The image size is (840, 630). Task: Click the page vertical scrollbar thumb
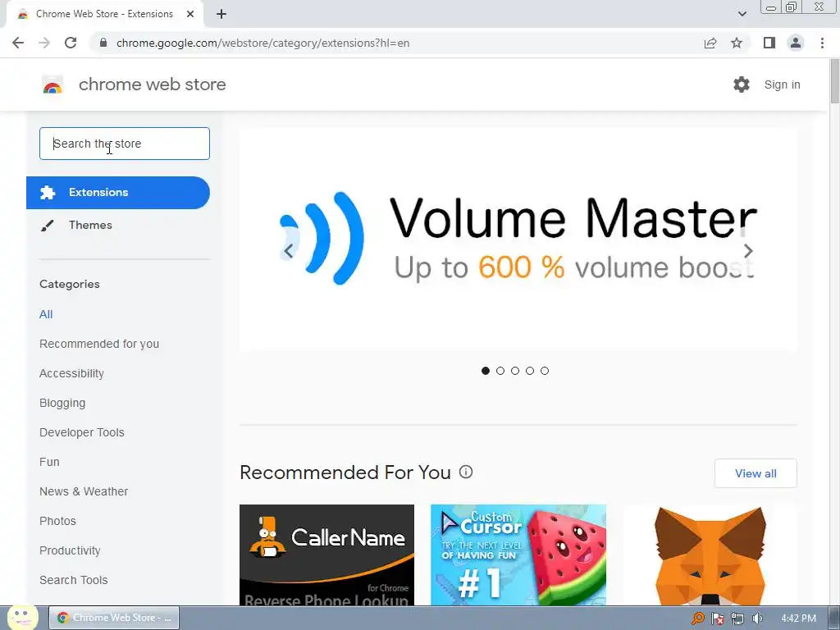[834, 81]
